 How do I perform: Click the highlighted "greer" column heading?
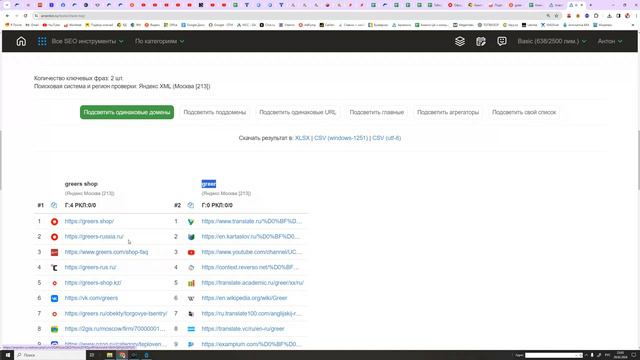209,184
